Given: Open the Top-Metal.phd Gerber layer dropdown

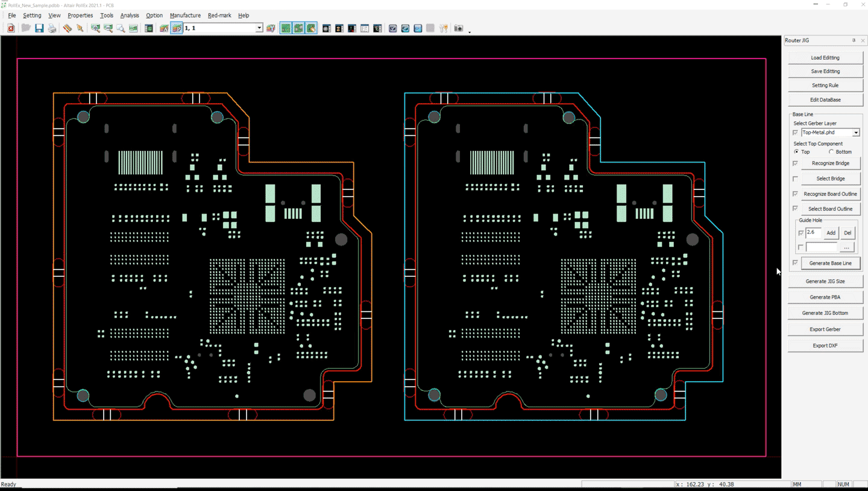Looking at the screenshot, I should click(x=856, y=133).
